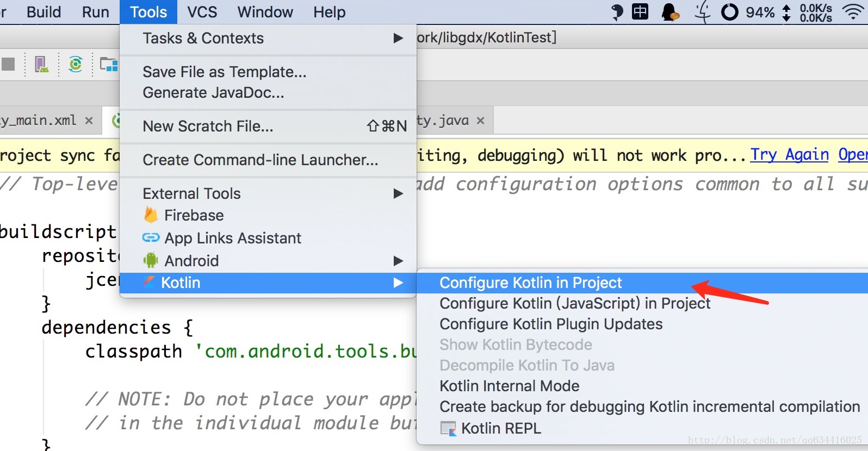Click the App Links Assistant link icon

(151, 237)
